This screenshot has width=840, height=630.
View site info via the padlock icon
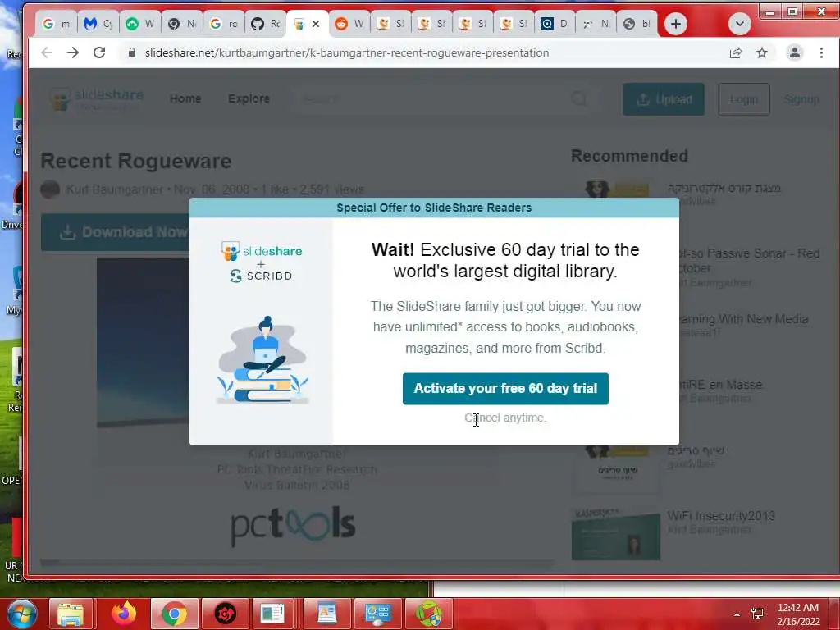(x=131, y=52)
